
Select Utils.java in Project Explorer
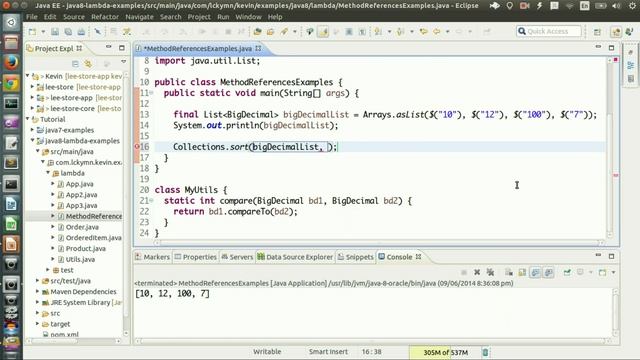(80, 259)
